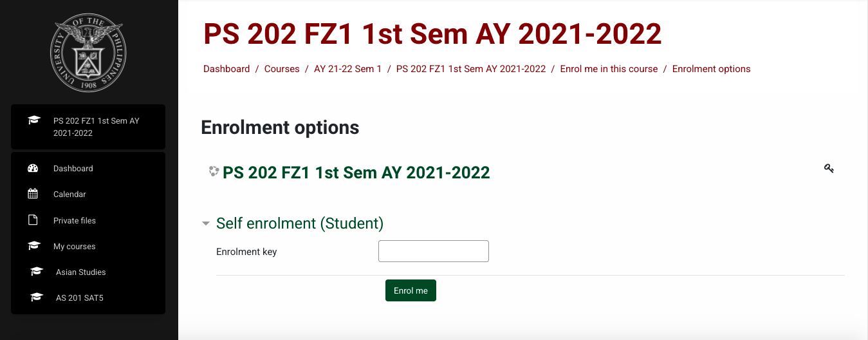
Task: Go to Dashboard via breadcrumb link
Action: point(226,69)
